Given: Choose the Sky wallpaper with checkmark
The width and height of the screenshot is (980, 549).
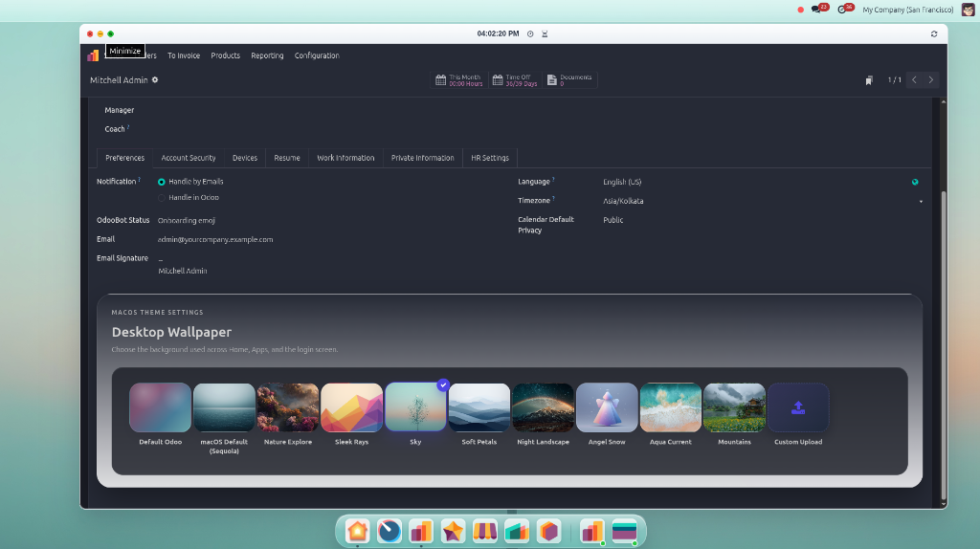Looking at the screenshot, I should [415, 407].
